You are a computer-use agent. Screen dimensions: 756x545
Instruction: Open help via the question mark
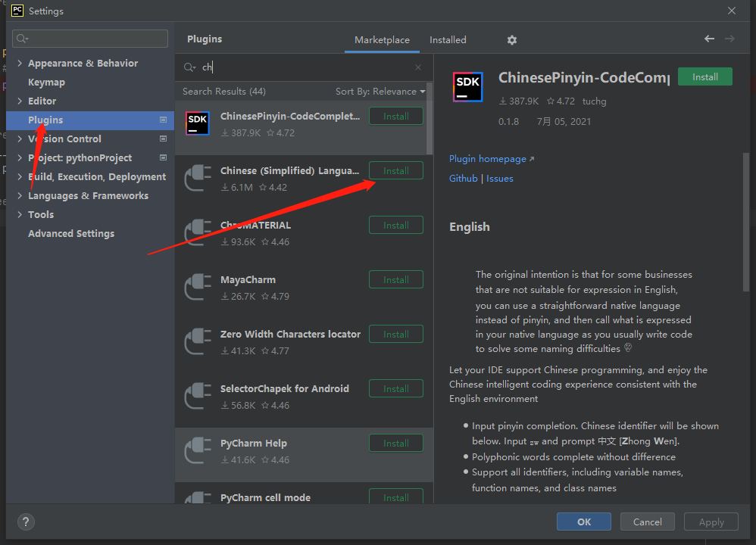[26, 522]
